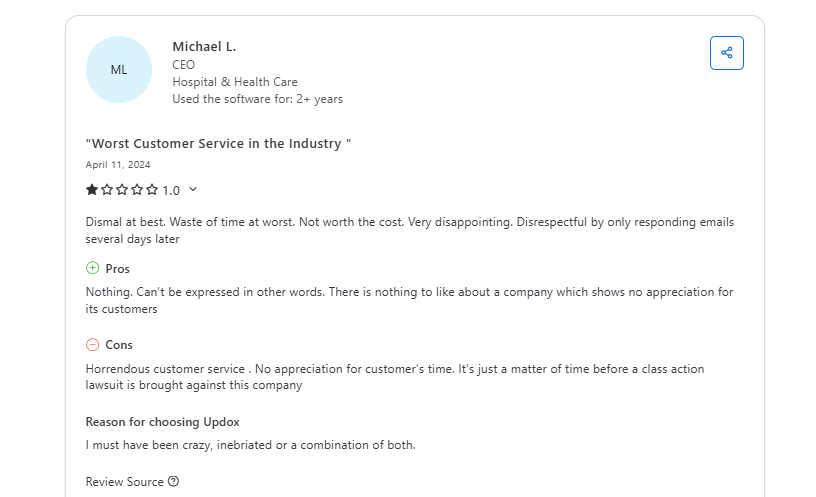816x497 pixels.
Task: Click the Reason for choosing Updox heading
Action: 162,422
